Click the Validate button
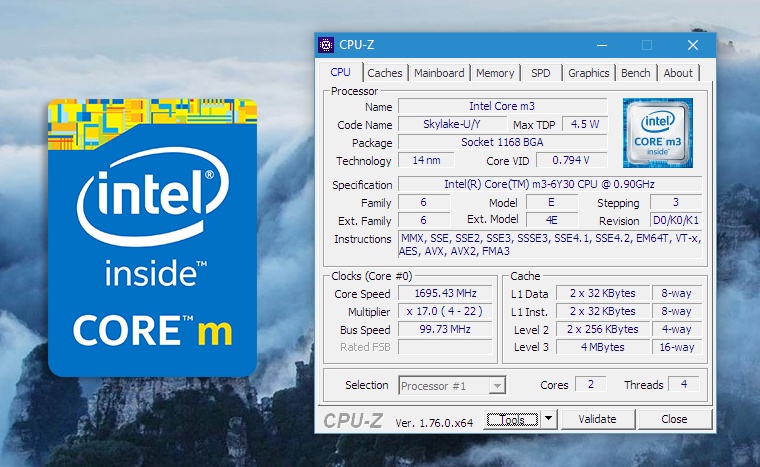The height and width of the screenshot is (467, 760). tap(597, 419)
